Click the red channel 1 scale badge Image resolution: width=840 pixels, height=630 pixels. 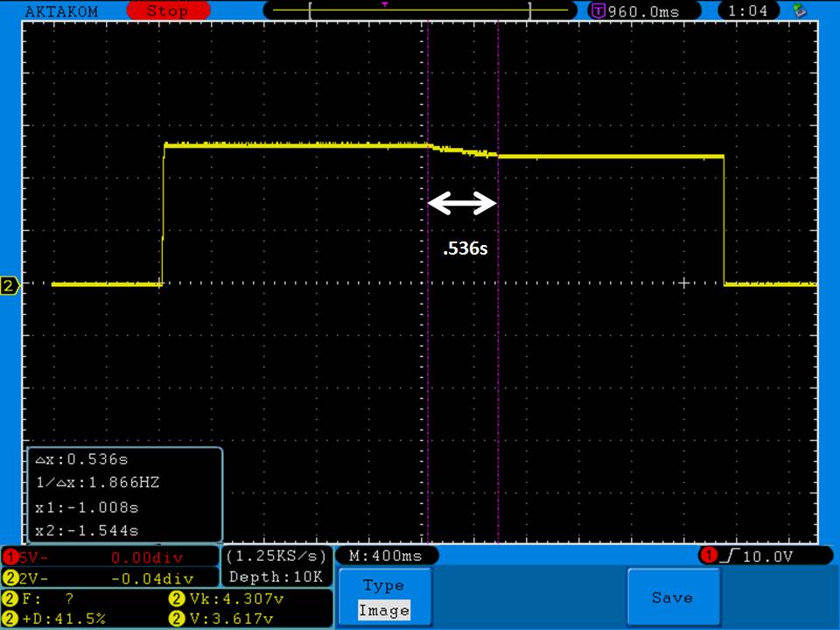[10, 556]
